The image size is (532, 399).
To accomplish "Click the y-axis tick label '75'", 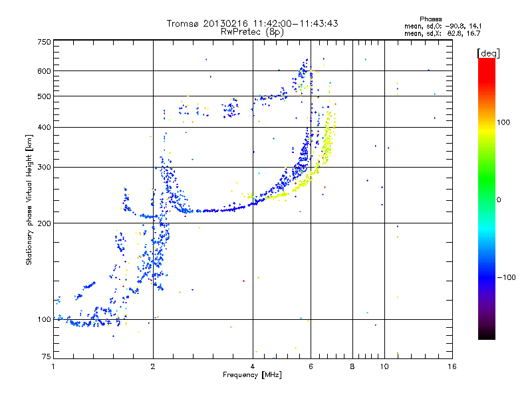I will click(x=47, y=356).
